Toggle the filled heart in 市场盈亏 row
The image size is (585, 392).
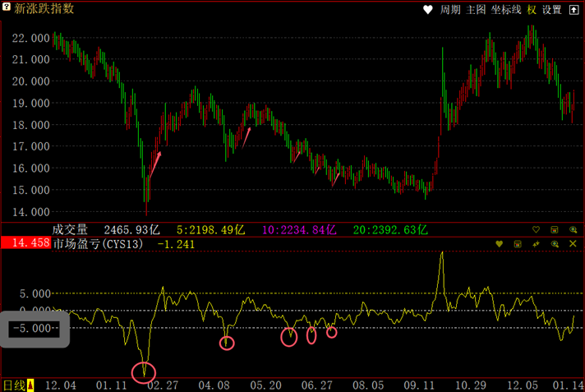tap(500, 244)
